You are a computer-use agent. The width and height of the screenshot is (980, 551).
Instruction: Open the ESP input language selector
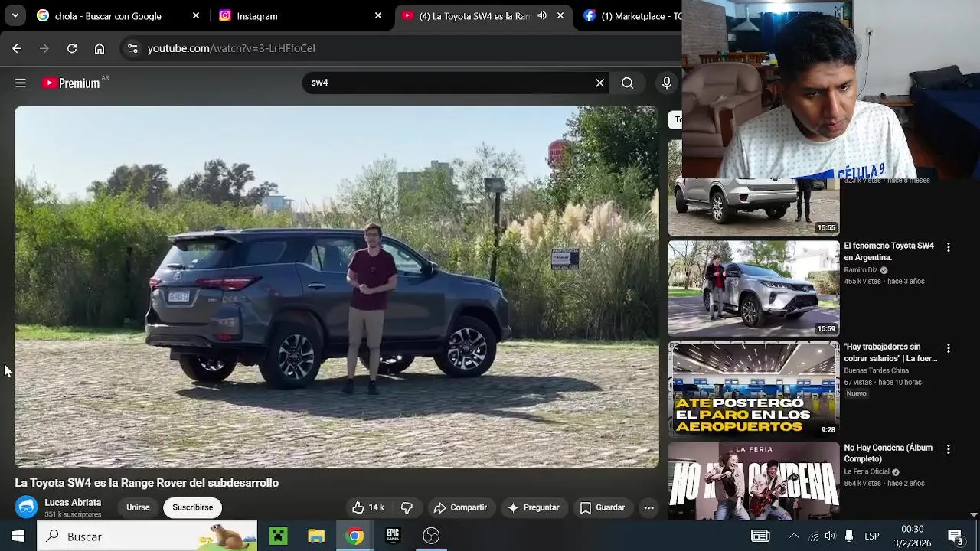click(x=872, y=536)
